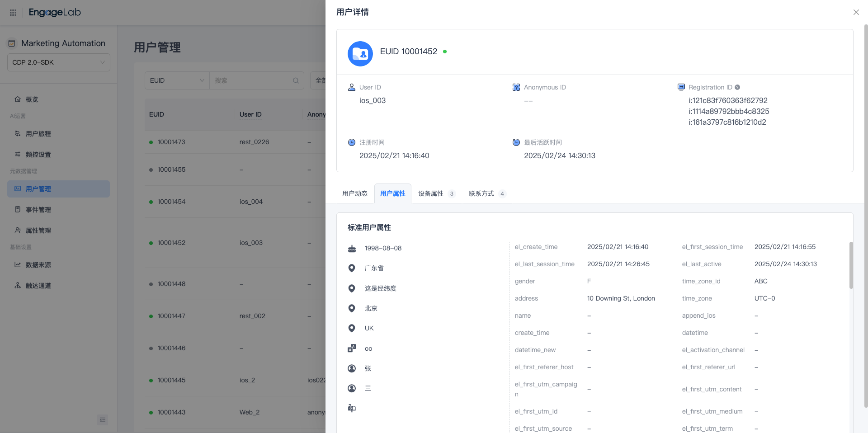Select 用户管理 in the sidebar
Viewport: 868px width, 433px height.
click(58, 189)
